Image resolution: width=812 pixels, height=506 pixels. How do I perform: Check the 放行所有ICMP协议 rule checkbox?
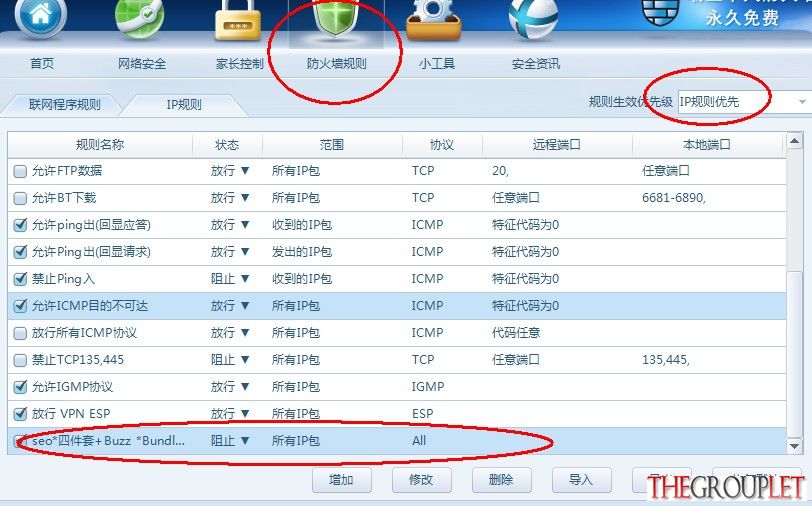click(x=20, y=333)
